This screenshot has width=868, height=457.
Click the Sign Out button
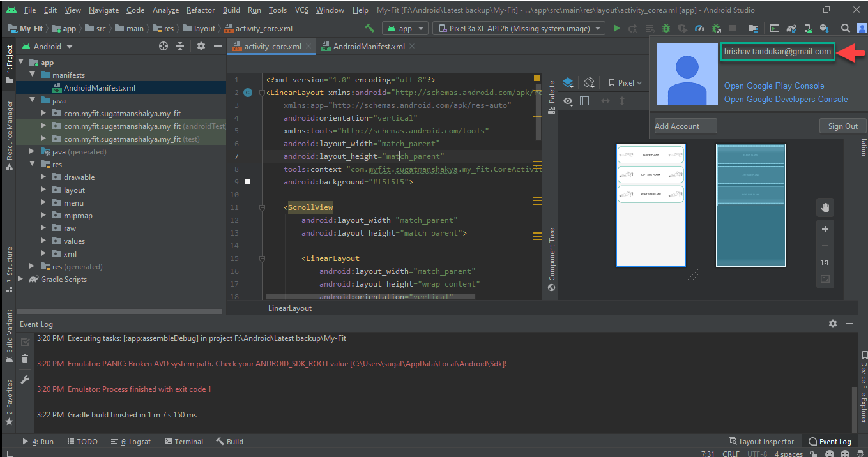pos(842,126)
